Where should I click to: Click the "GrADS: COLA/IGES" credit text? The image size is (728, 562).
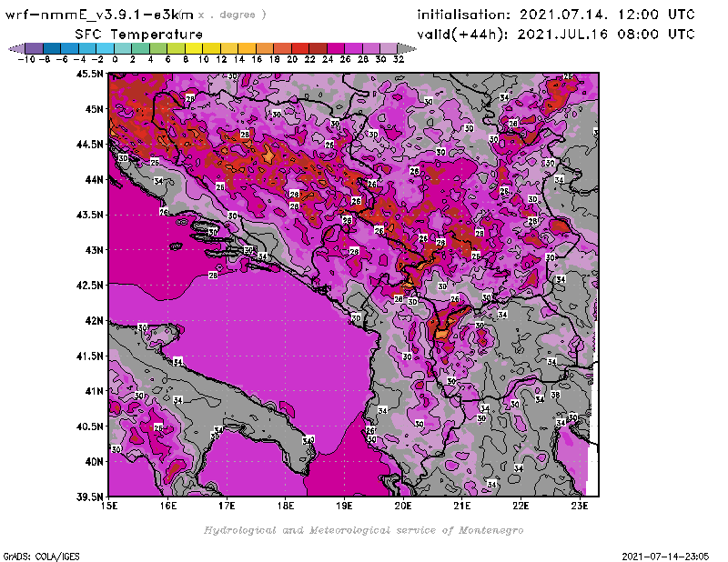click(x=41, y=557)
